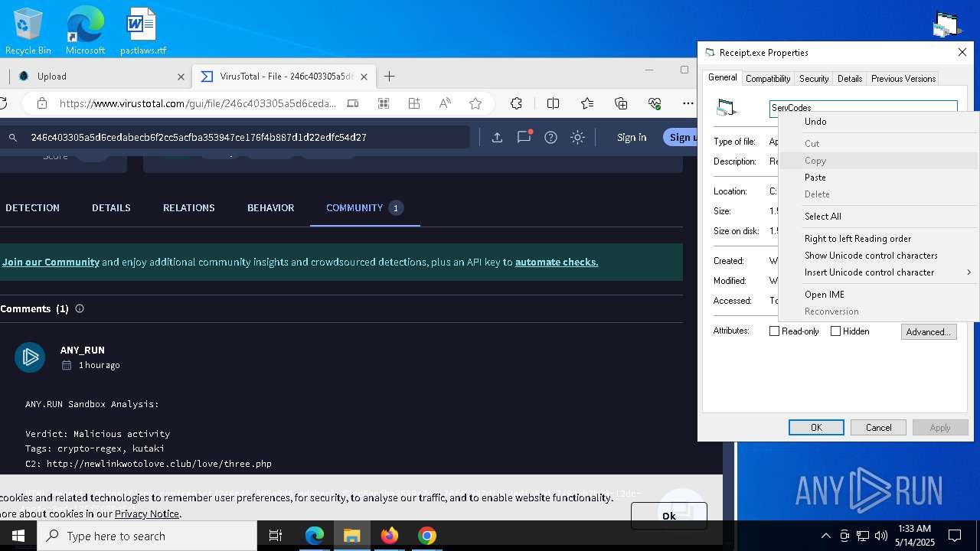The width and height of the screenshot is (980, 551).
Task: Open the ANY_RUN commenter avatar
Action: tap(30, 357)
